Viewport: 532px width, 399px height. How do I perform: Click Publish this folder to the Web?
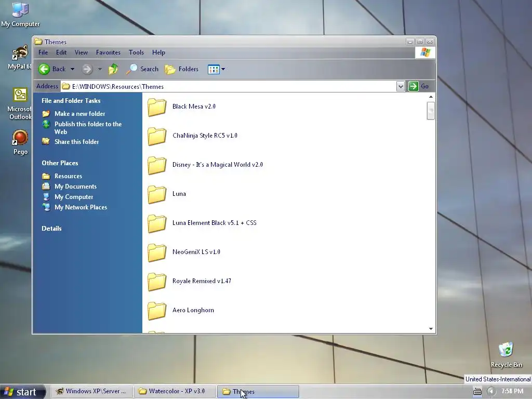click(x=88, y=128)
